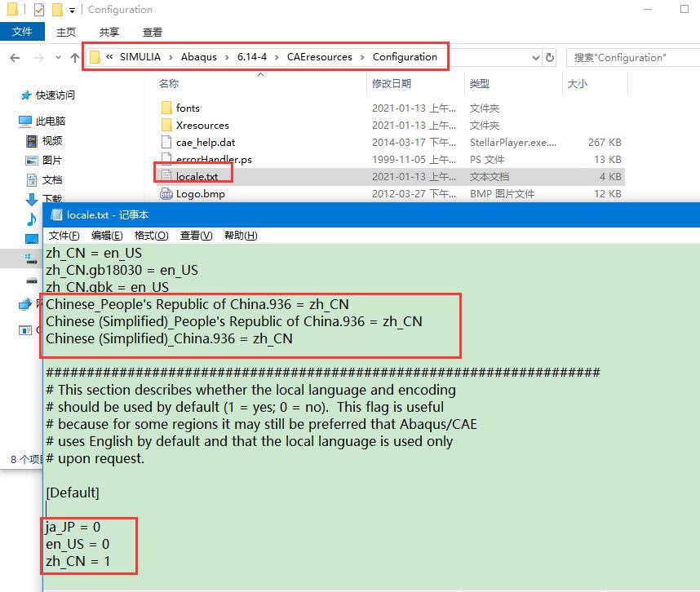Click the search "Configuration" input box

click(x=628, y=58)
